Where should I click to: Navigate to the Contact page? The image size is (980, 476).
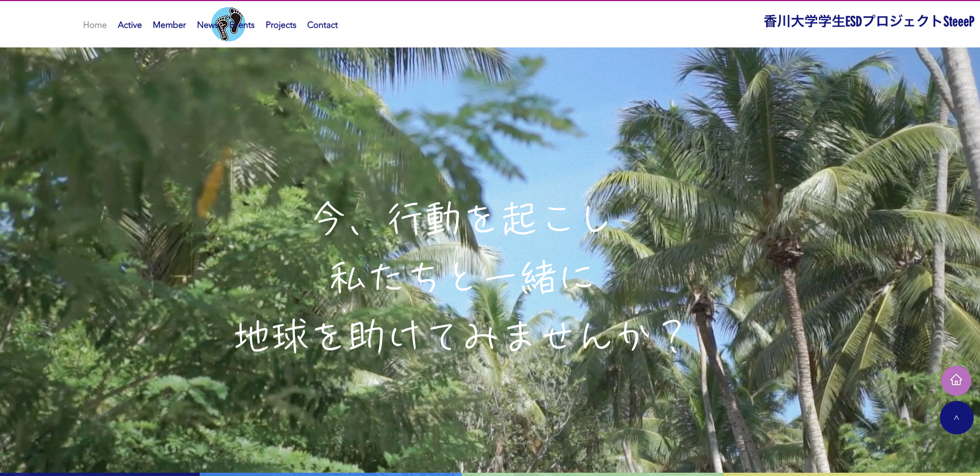[x=322, y=25]
